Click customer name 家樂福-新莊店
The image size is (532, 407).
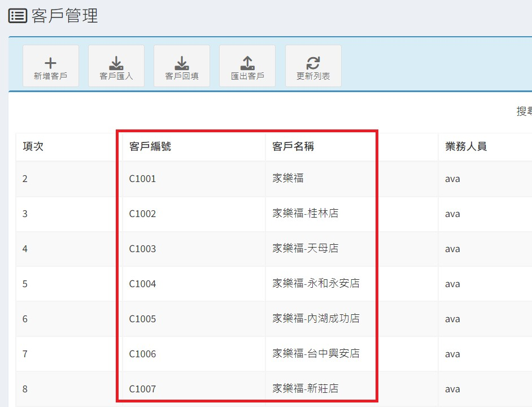click(306, 389)
